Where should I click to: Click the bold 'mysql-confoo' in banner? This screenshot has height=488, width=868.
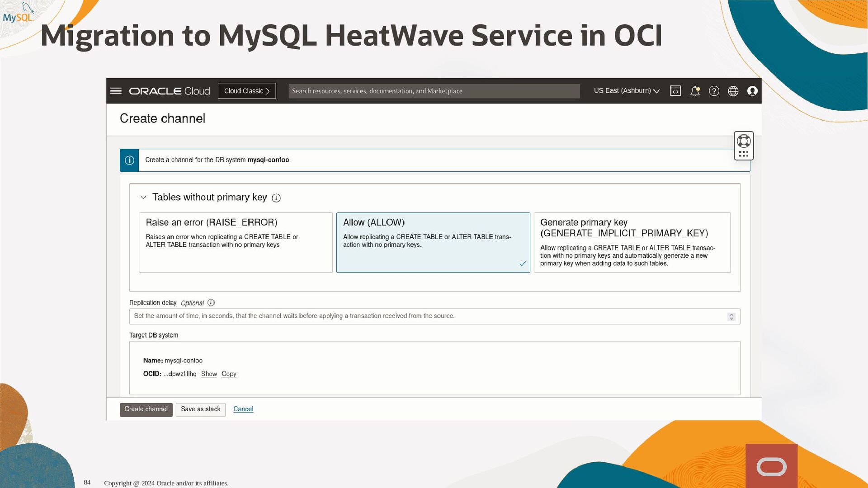pos(268,160)
